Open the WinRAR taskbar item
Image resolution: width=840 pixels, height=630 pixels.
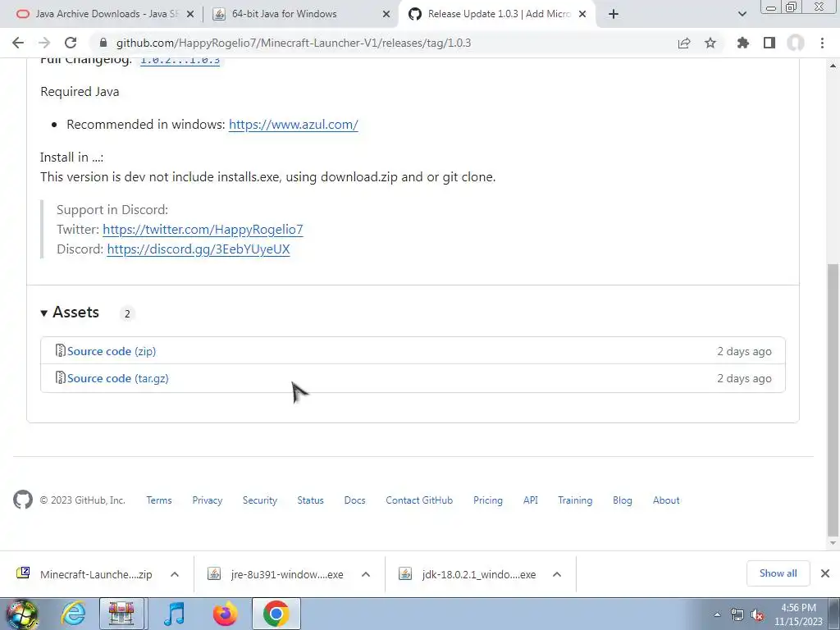121,614
